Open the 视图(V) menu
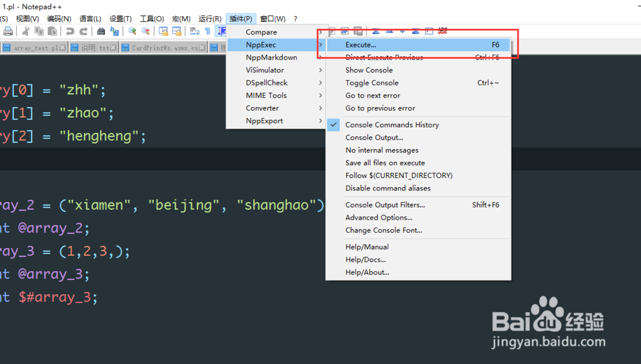This screenshot has width=641, height=364. [x=28, y=19]
